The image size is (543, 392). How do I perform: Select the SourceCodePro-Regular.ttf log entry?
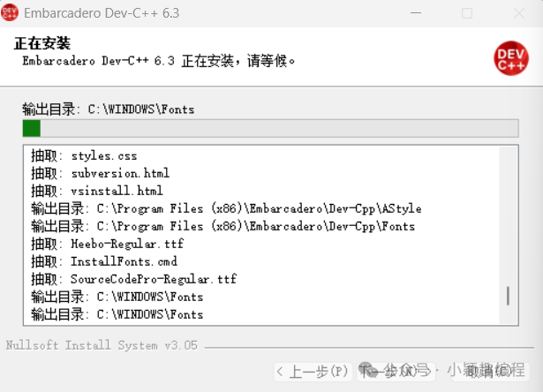point(133,279)
